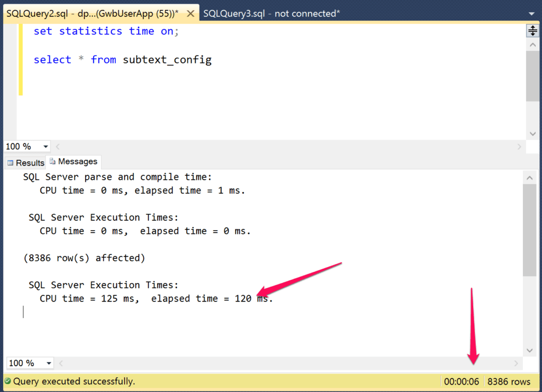Click the grid icon on Results tab
This screenshot has width=542, height=392.
pos(12,162)
